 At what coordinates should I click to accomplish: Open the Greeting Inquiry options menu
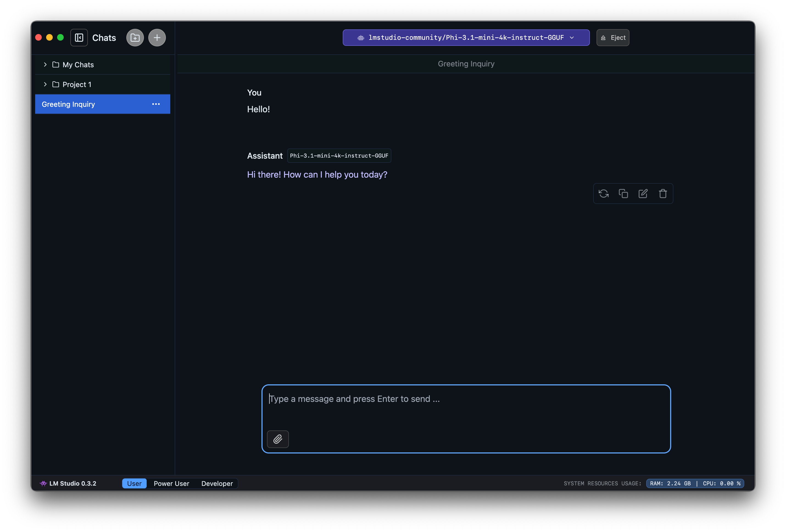(x=155, y=104)
